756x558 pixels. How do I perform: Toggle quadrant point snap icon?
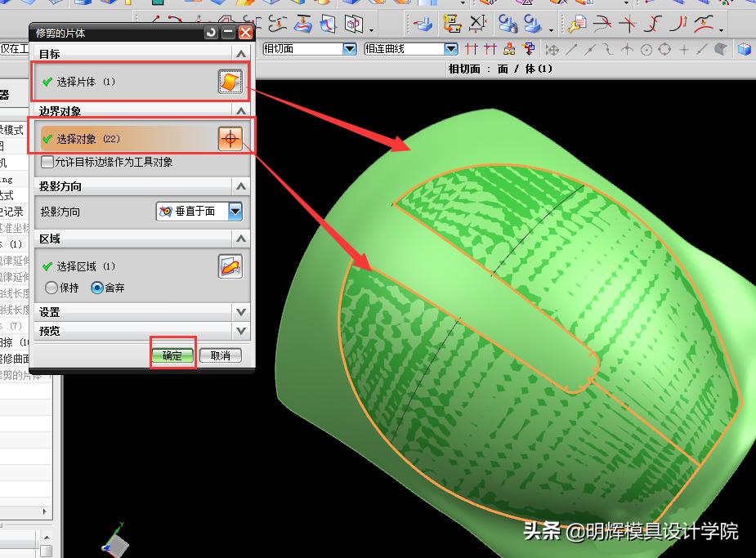pyautogui.click(x=665, y=49)
